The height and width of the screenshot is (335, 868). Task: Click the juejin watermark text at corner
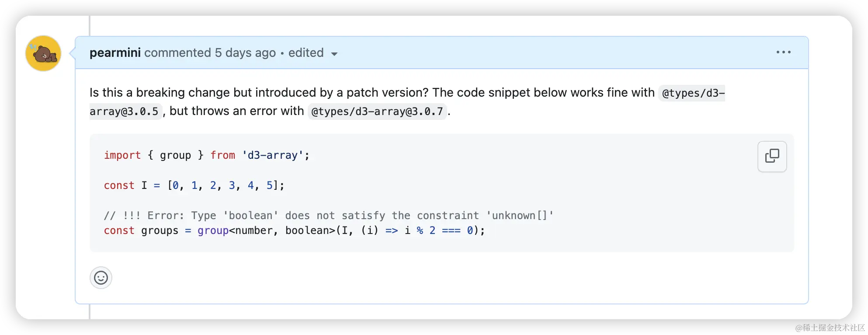coord(829,327)
